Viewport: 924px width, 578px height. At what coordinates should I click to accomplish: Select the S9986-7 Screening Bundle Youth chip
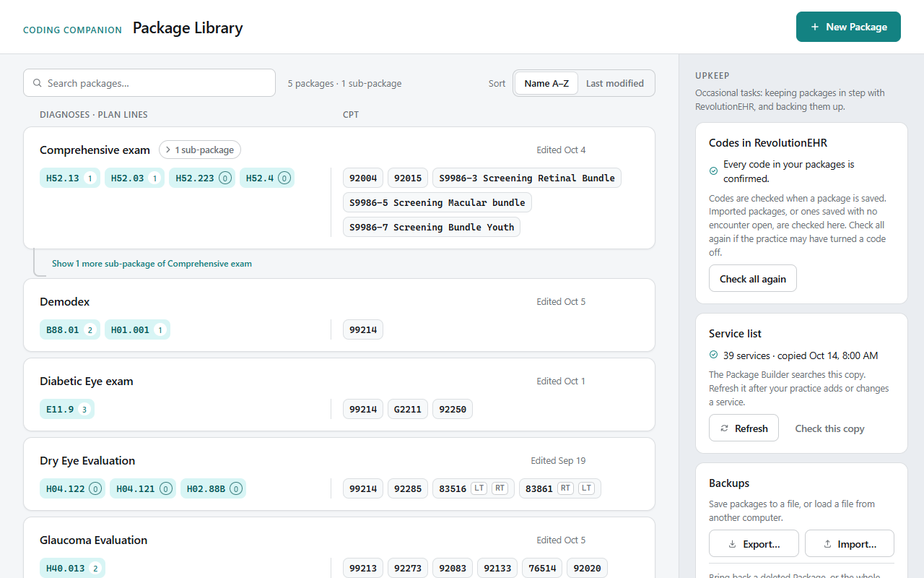pyautogui.click(x=432, y=227)
